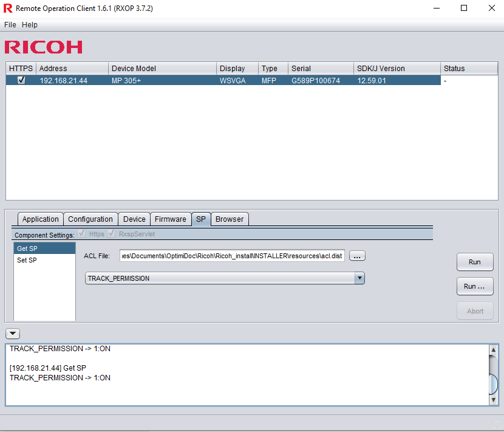Viewport: 504px width, 432px height.
Task: Click the serial G589P100674 cell
Action: pos(321,80)
